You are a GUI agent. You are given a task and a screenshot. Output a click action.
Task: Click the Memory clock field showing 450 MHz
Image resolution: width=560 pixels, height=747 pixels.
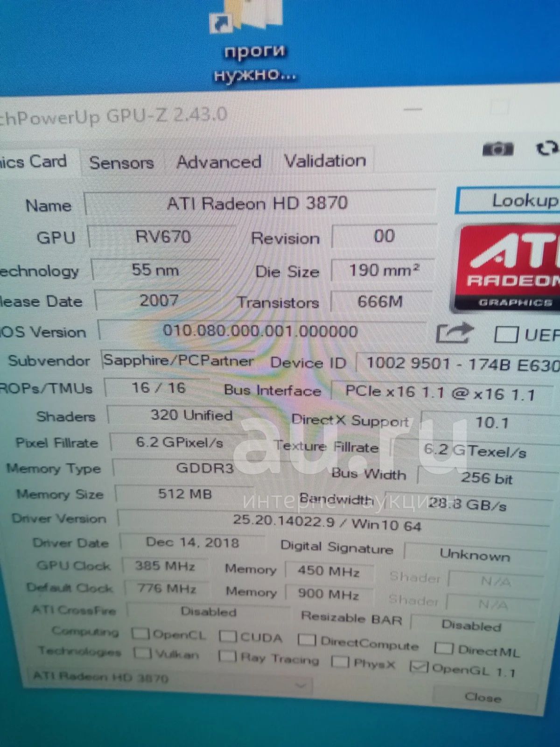[329, 571]
